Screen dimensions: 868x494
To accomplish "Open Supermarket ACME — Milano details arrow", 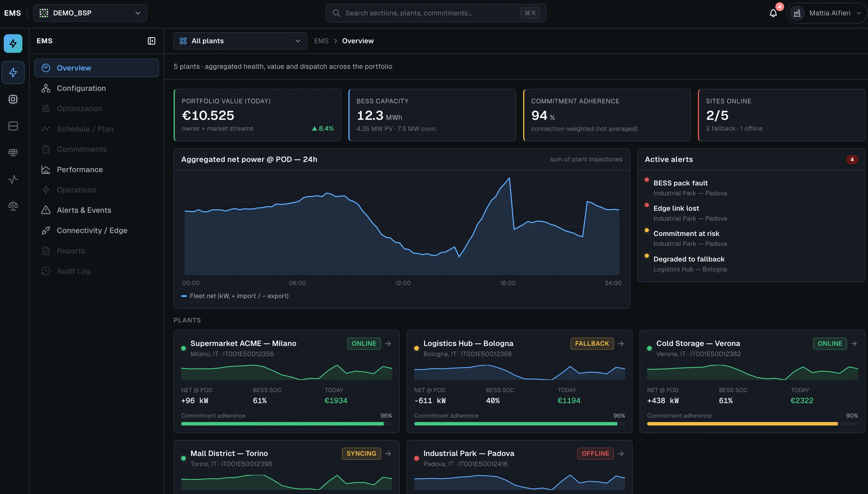I will click(x=388, y=344).
